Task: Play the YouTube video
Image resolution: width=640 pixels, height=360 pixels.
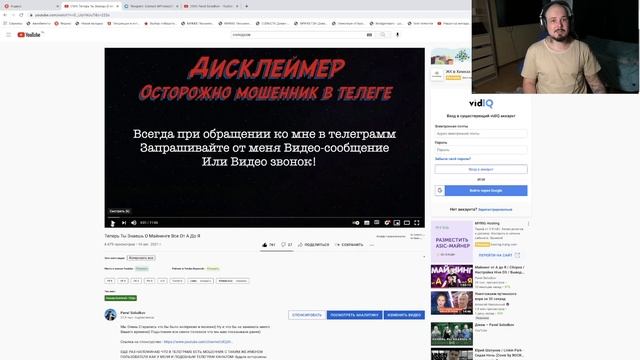Action: coord(113,223)
